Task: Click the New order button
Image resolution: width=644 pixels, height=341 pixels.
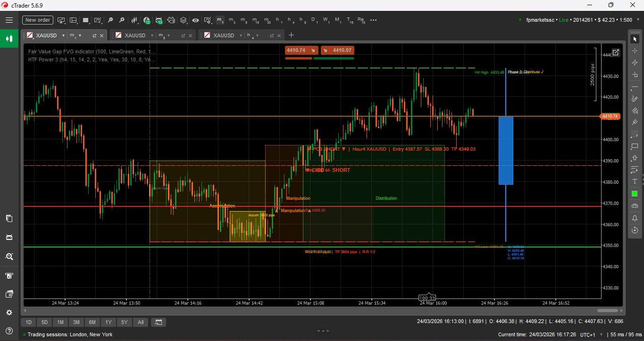Action: [38, 20]
